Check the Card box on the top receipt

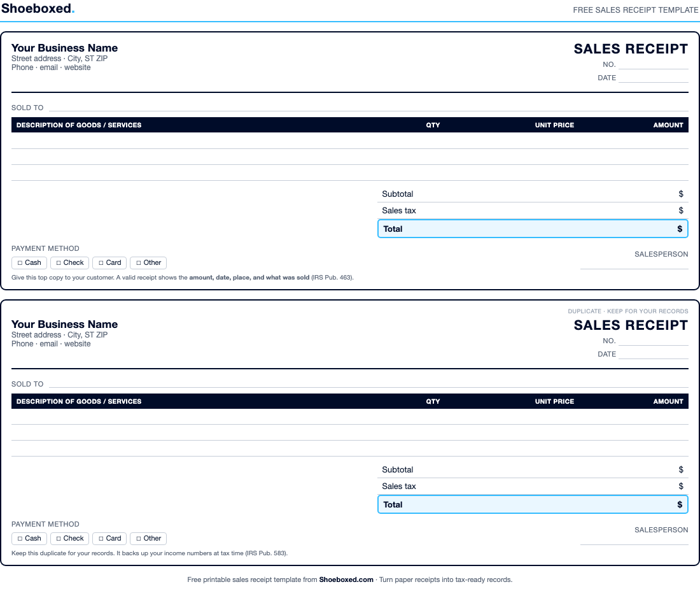click(x=109, y=263)
